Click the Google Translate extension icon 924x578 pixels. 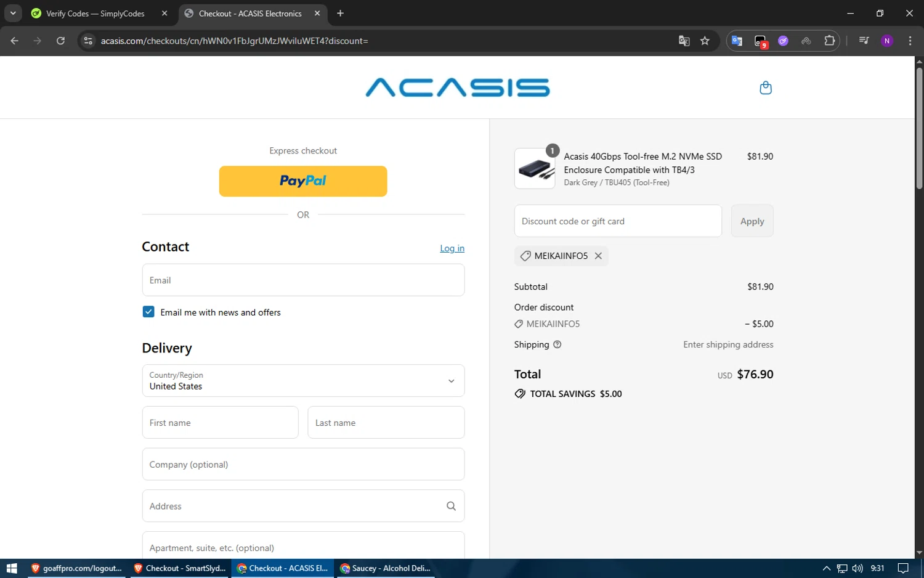click(737, 41)
